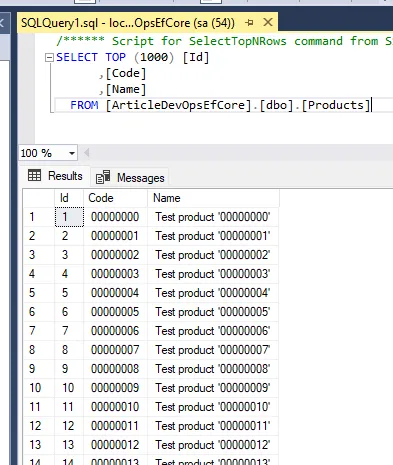The image size is (393, 465).
Task: Select Id cell with value 13
Action: point(69,445)
